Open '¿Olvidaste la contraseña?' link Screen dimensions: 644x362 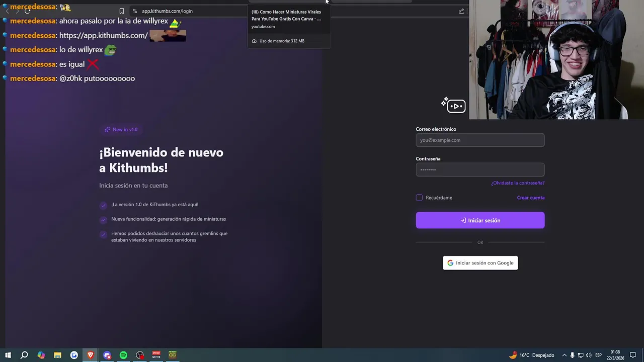point(518,183)
